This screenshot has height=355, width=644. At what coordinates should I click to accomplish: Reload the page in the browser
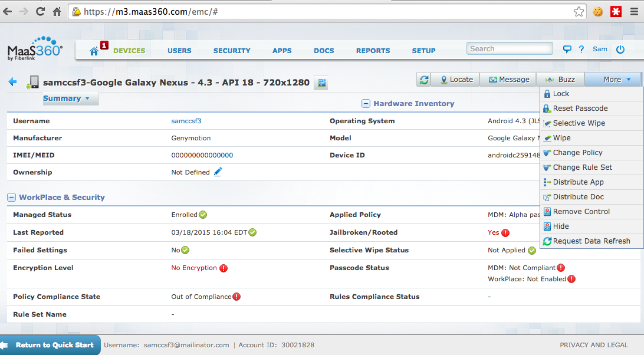(x=40, y=12)
